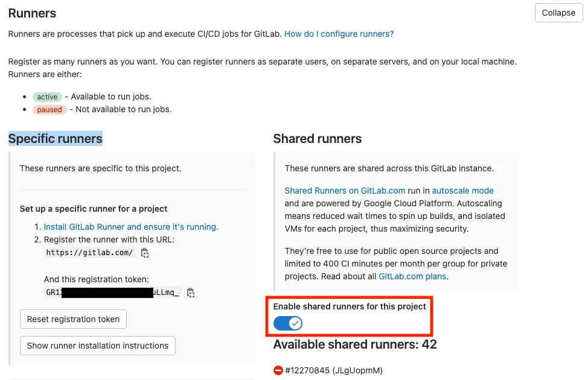
Task: Click "Show runner installation instructions"
Action: [97, 345]
